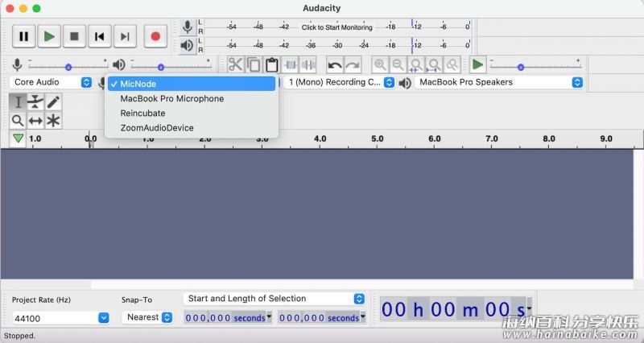The height and width of the screenshot is (343, 644).
Task: Start playback with the green Play button
Action: (49, 36)
